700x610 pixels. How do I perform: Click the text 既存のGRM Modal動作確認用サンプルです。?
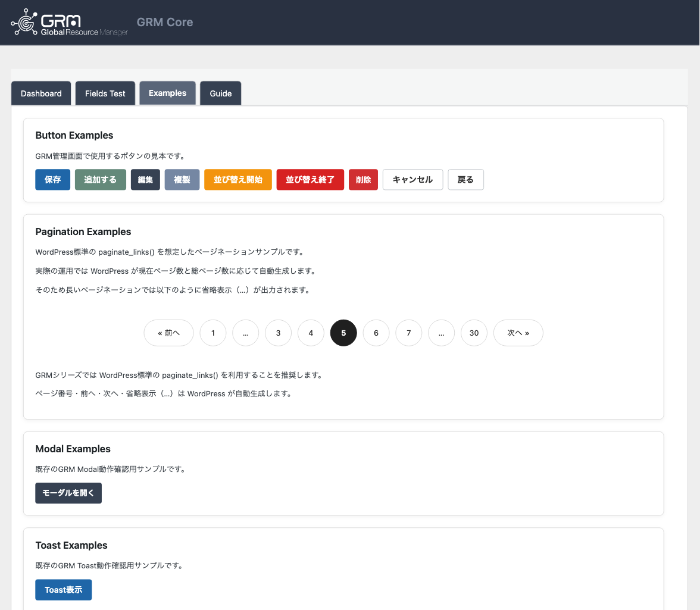[111, 470]
